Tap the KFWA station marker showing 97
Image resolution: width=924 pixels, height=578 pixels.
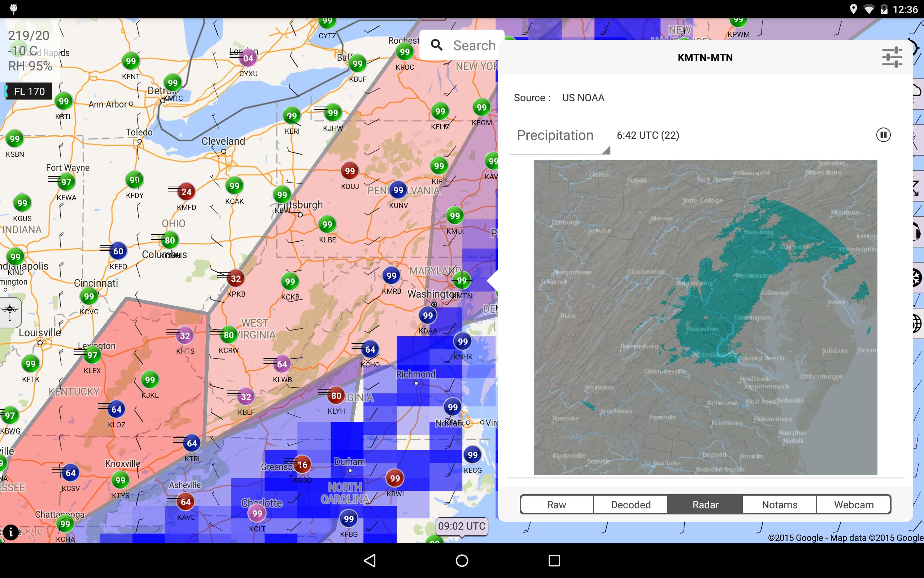(x=66, y=182)
